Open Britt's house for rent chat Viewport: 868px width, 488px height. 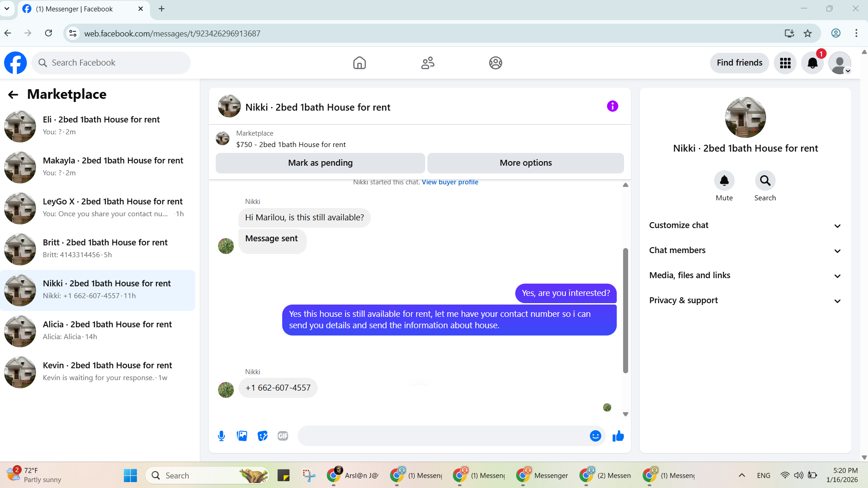98,249
